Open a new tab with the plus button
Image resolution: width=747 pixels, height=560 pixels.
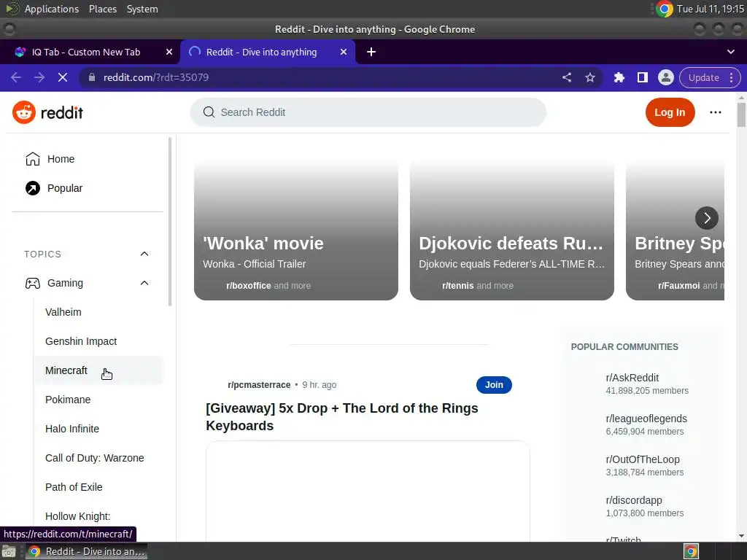tap(371, 52)
